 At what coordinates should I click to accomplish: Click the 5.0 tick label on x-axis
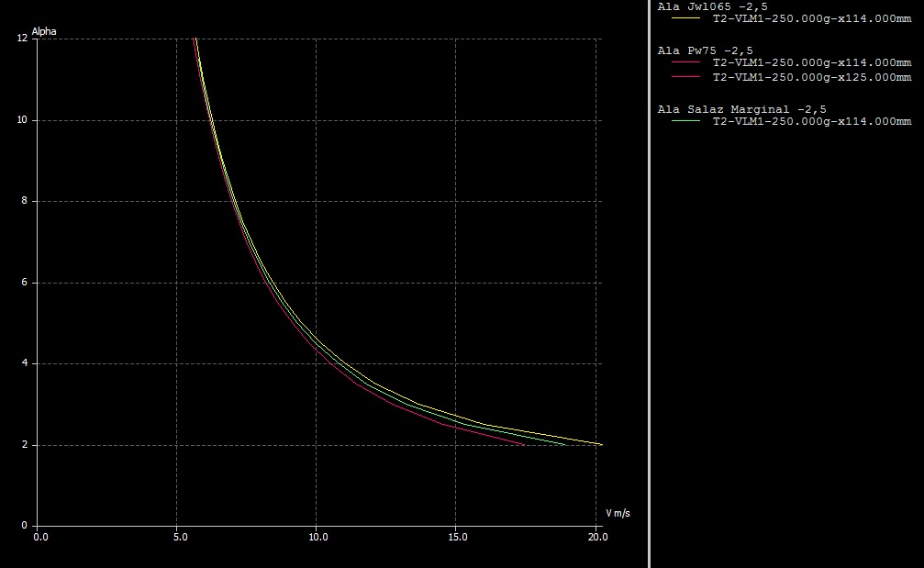pyautogui.click(x=176, y=537)
